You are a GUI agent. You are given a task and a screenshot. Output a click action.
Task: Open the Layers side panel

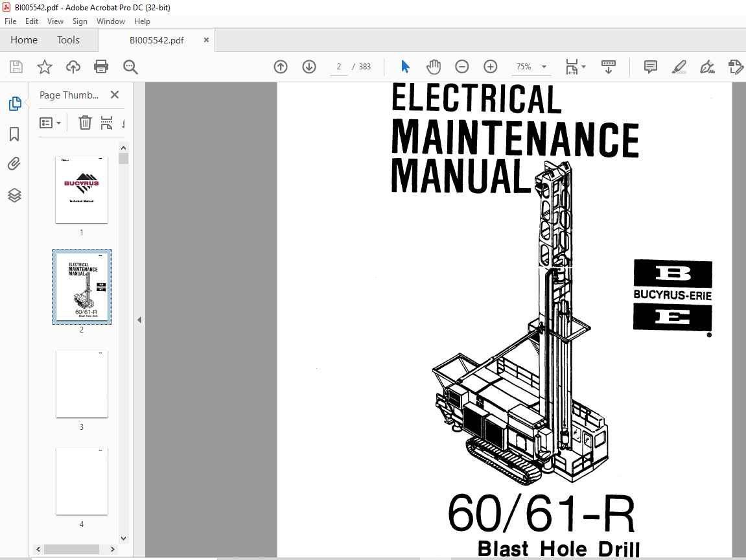[x=14, y=195]
